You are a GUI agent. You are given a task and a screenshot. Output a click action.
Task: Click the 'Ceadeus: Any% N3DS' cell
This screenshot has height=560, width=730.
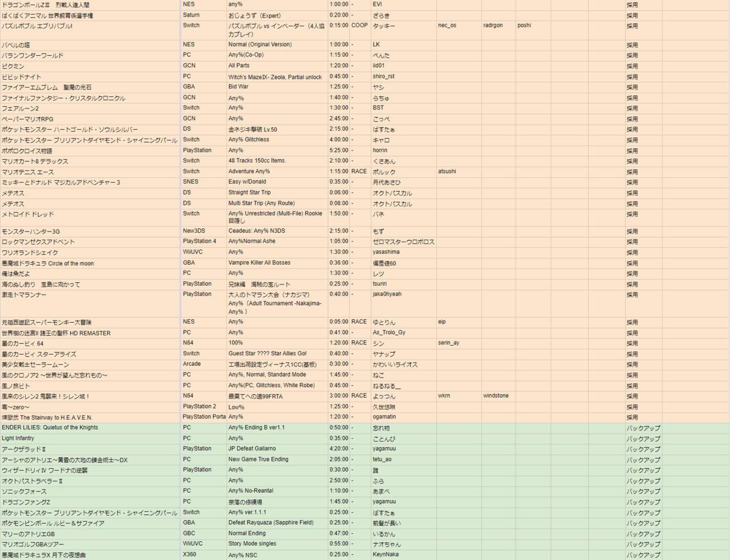[277, 231]
